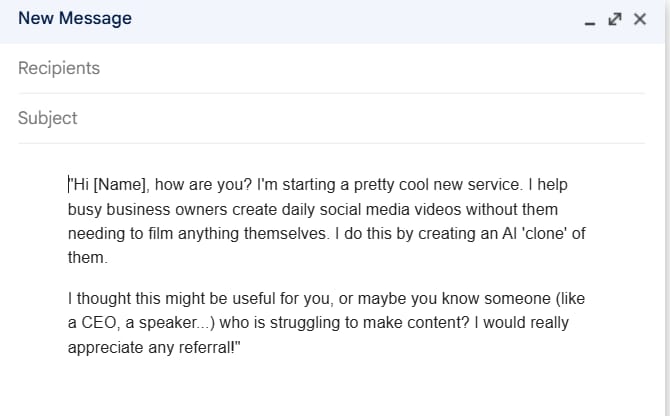Image resolution: width=670 pixels, height=416 pixels.
Task: Click the word "service" in the first line
Action: pos(518,185)
